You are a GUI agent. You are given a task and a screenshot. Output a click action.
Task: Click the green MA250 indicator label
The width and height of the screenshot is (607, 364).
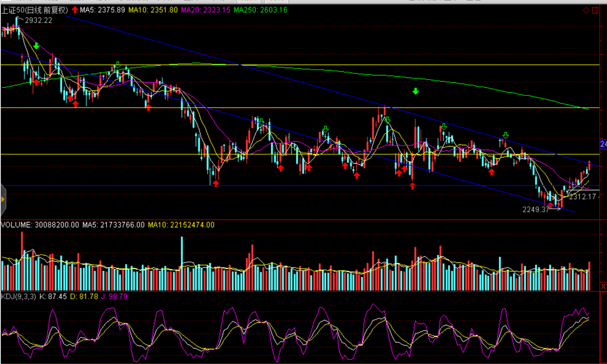260,10
